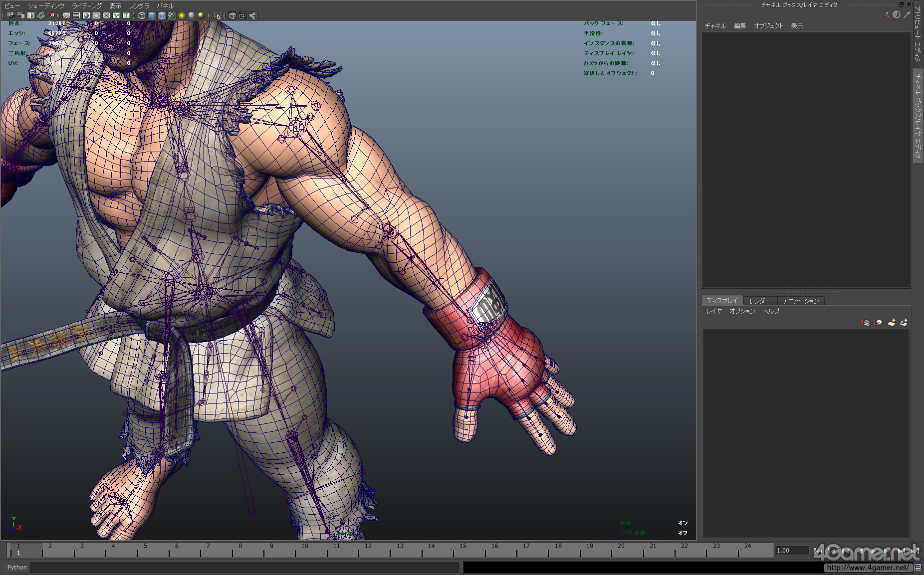This screenshot has height=575, width=924.
Task: Switch to the レンダー layer tab
Action: coord(760,301)
